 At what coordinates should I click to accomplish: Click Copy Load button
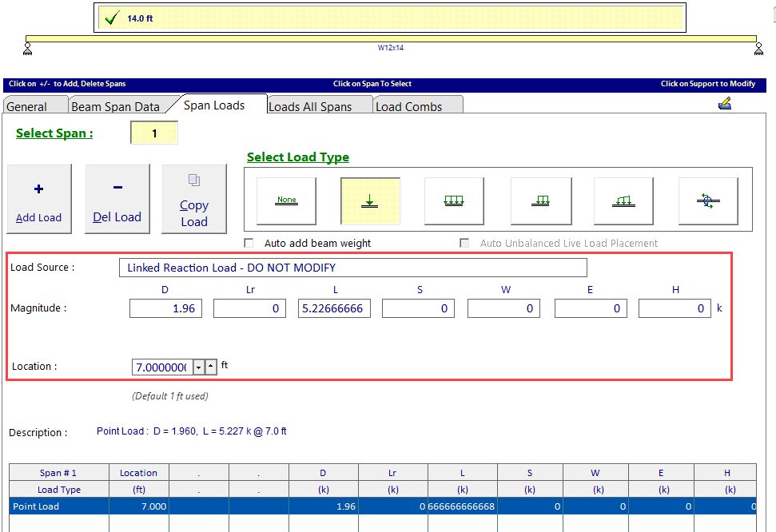tap(194, 199)
